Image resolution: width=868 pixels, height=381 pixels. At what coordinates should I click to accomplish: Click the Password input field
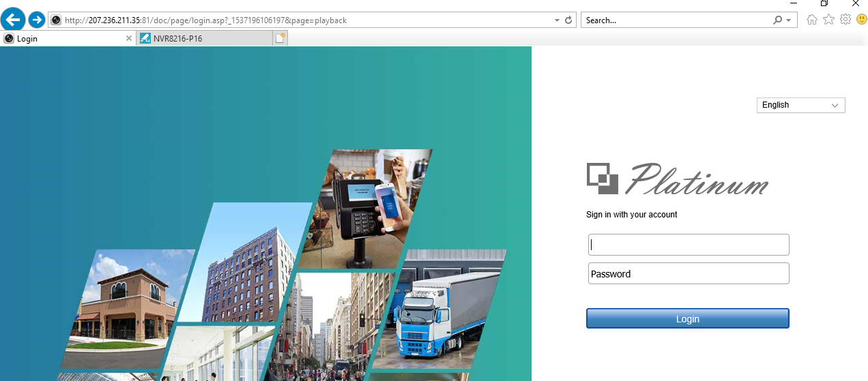click(689, 273)
